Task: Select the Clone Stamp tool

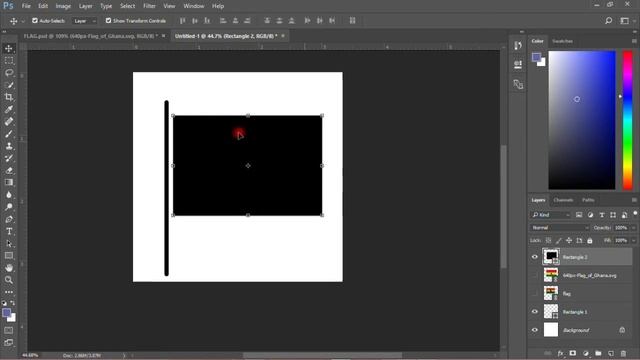Action: pyautogui.click(x=9, y=146)
